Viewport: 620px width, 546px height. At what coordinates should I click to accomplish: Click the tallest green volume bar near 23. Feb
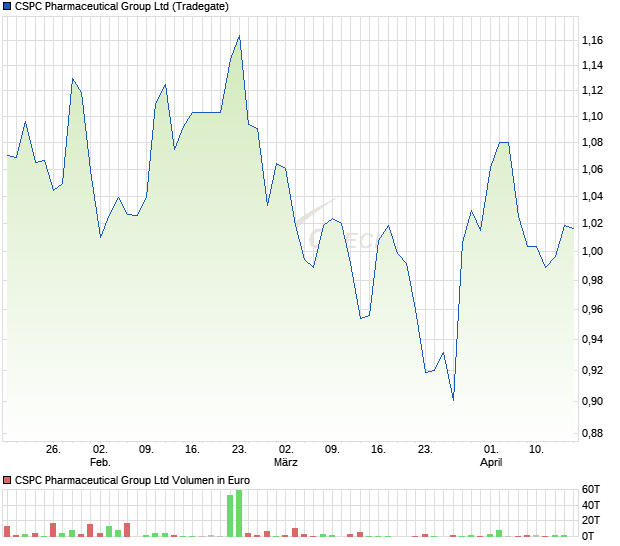pyautogui.click(x=239, y=513)
